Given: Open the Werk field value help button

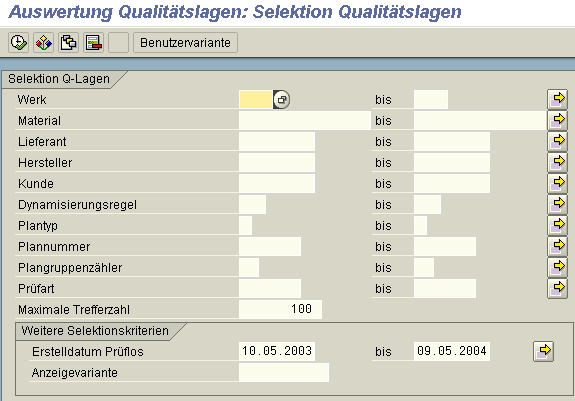Looking at the screenshot, I should [282, 100].
